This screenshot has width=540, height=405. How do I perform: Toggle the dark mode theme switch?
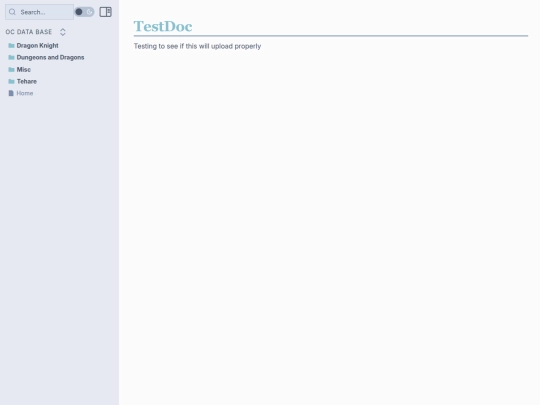pyautogui.click(x=84, y=12)
